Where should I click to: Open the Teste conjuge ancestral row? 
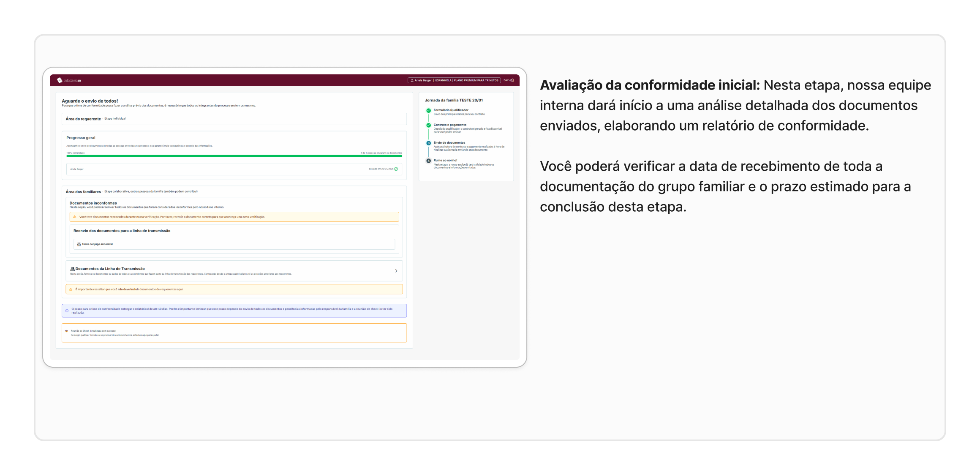(234, 244)
